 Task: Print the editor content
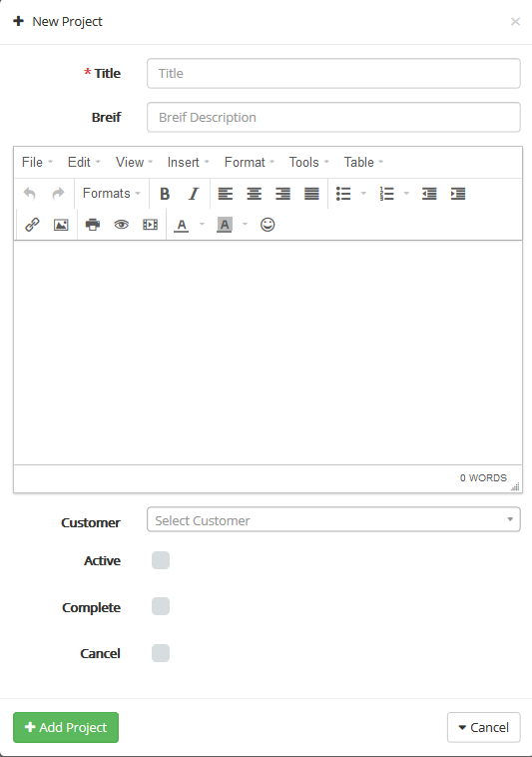(93, 225)
